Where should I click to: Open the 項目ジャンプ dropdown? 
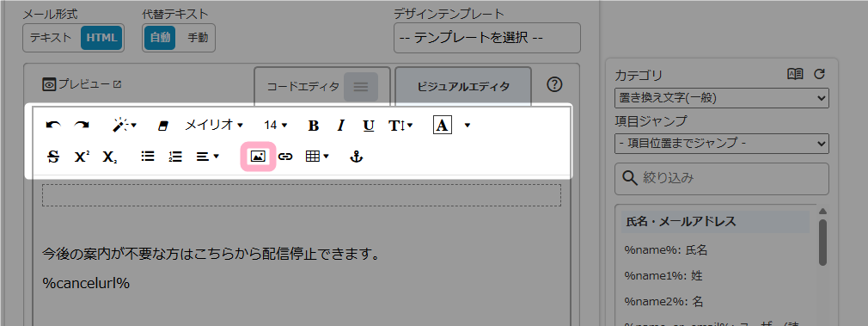coord(721,144)
